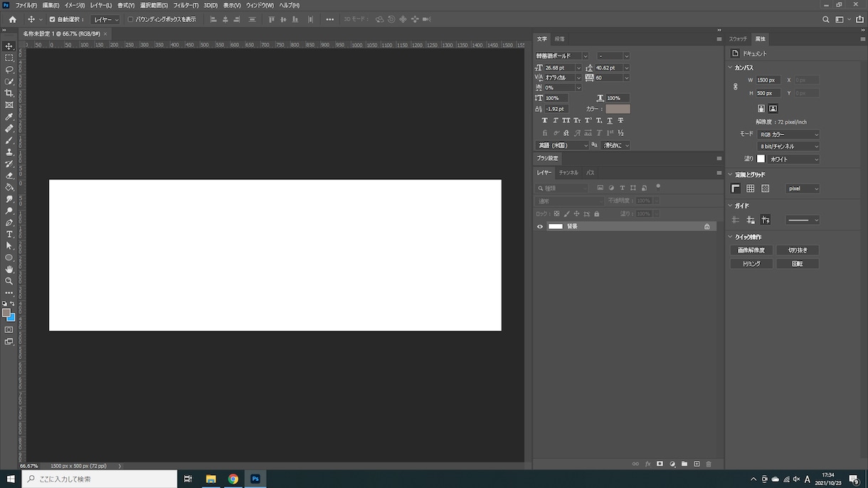The image size is (868, 488).
Task: Click the トリミング button
Action: [x=751, y=264]
